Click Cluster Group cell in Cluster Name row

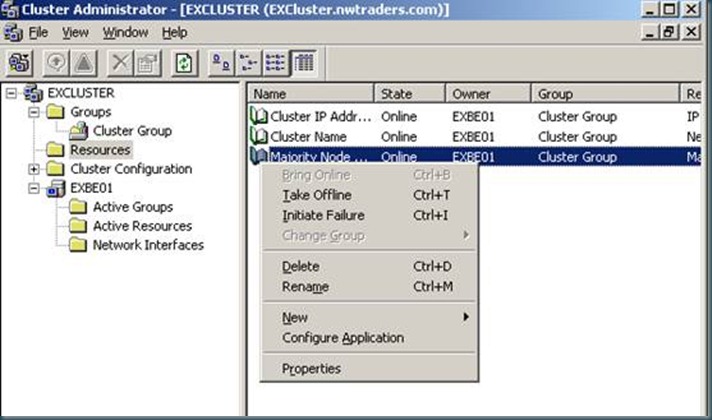pos(577,136)
